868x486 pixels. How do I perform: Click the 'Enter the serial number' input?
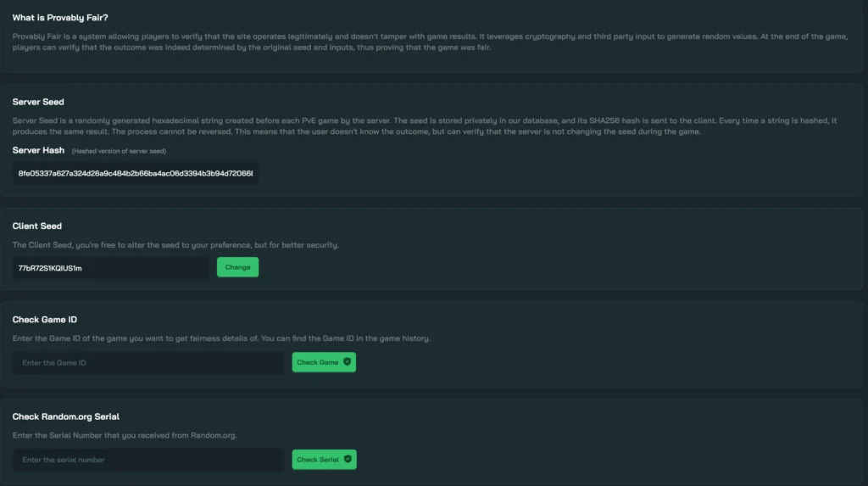pos(148,460)
